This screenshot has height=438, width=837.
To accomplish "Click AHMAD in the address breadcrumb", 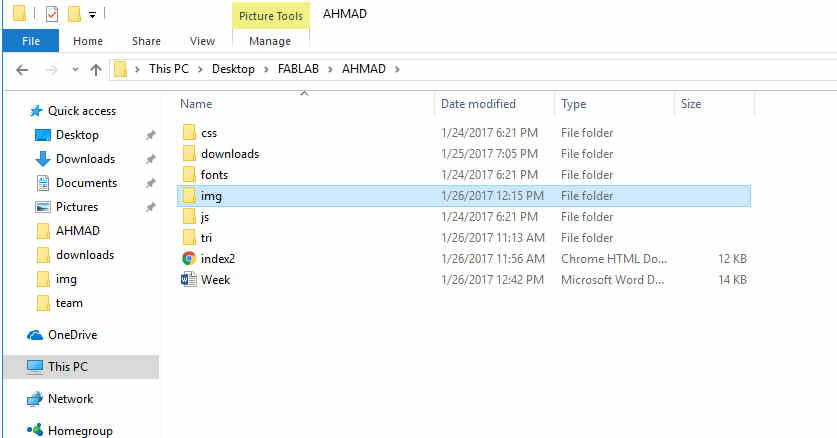I will (x=364, y=69).
